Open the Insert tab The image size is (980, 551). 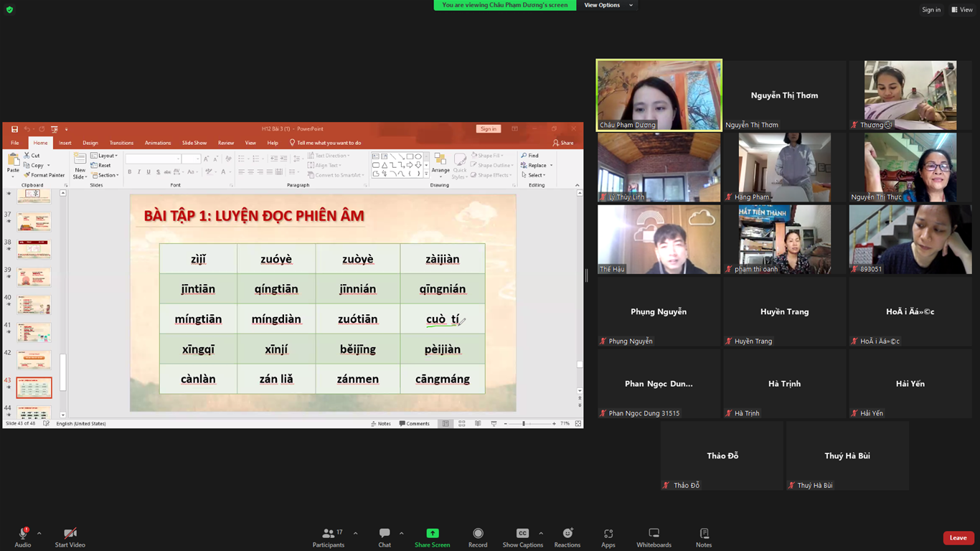[65, 143]
